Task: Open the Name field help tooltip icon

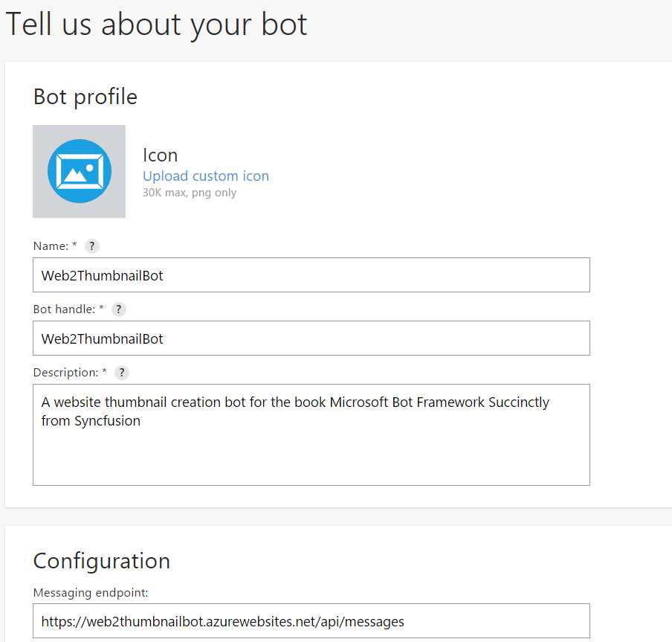Action: tap(91, 245)
